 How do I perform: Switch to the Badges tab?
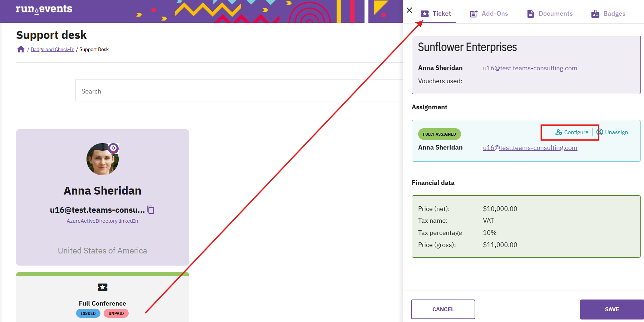click(x=608, y=14)
